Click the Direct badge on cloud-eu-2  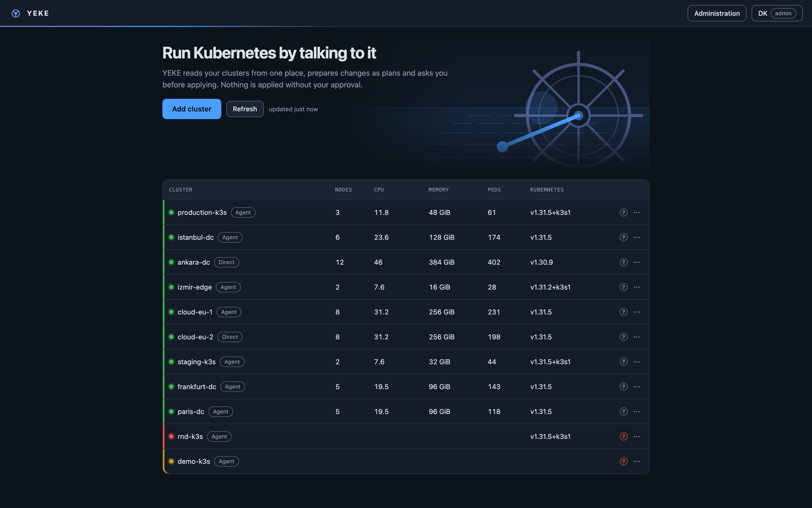pyautogui.click(x=230, y=337)
